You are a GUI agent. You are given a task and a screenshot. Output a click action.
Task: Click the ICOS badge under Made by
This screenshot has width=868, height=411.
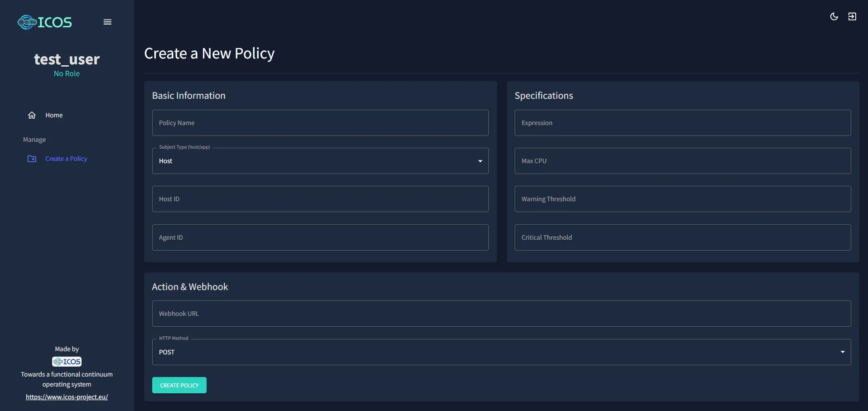(x=67, y=362)
